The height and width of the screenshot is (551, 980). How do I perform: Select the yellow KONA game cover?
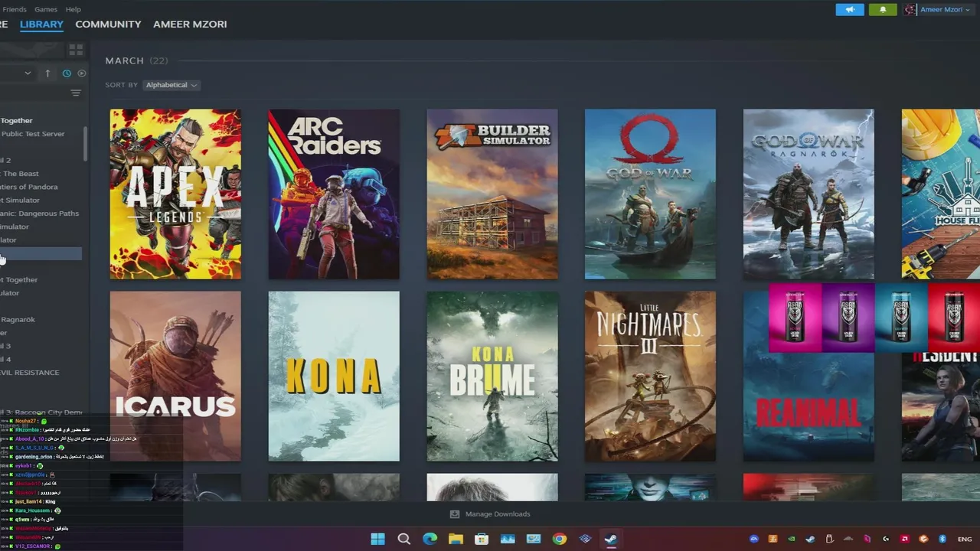click(x=334, y=377)
